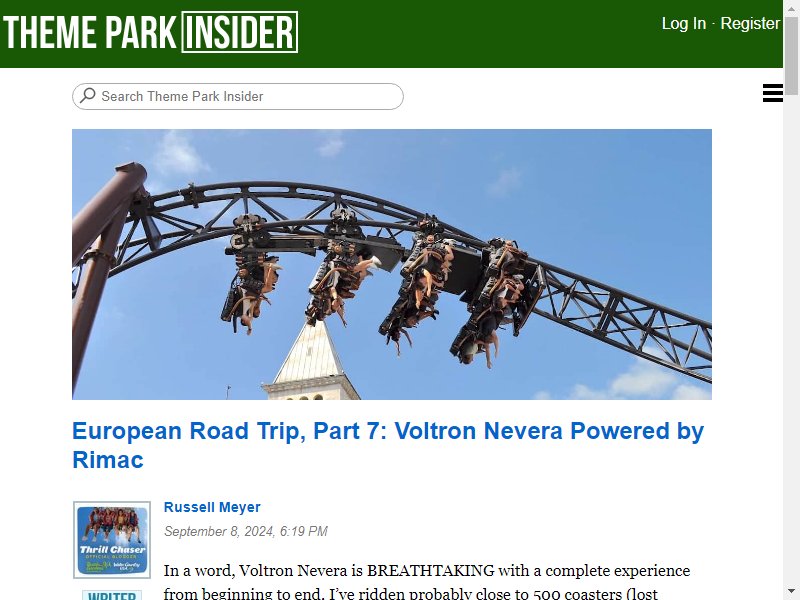Click the September 8, 2024 timestamp

(245, 532)
